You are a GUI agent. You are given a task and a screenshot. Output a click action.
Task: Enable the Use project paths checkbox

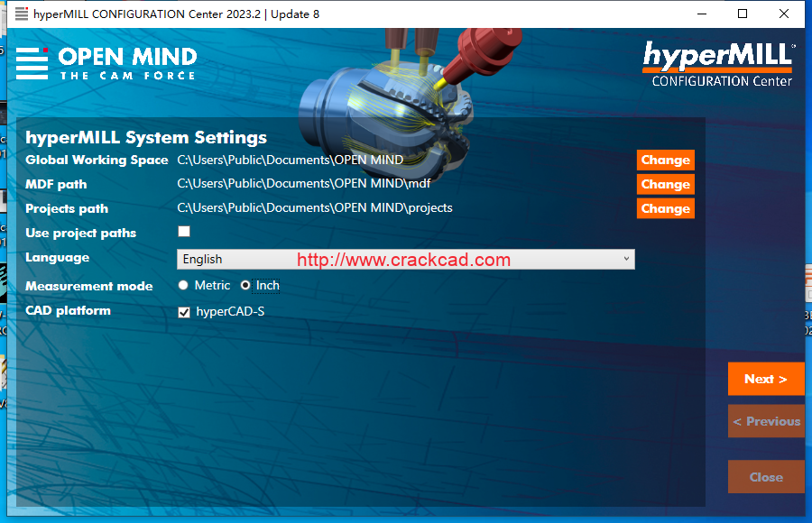(x=184, y=232)
